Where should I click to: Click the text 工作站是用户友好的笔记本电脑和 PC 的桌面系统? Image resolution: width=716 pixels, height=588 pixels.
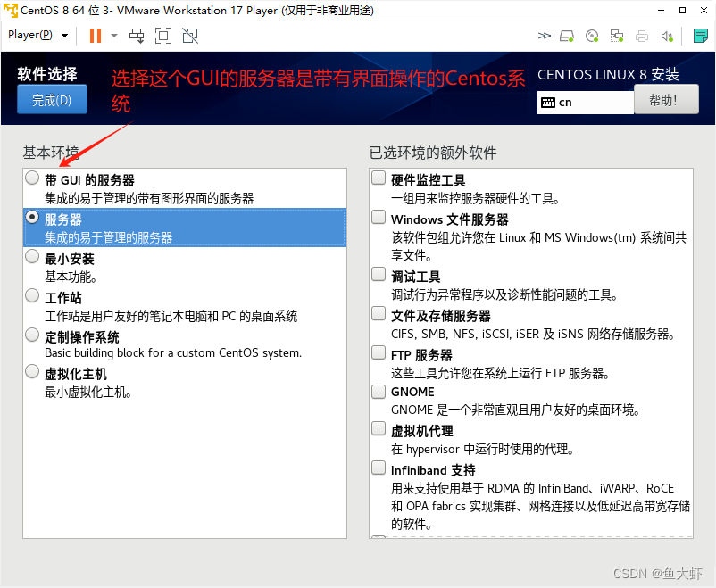(171, 316)
